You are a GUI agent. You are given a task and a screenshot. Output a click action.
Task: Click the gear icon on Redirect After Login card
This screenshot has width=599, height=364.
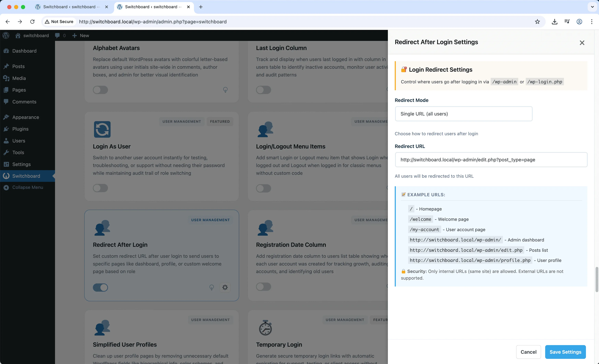coord(225,287)
